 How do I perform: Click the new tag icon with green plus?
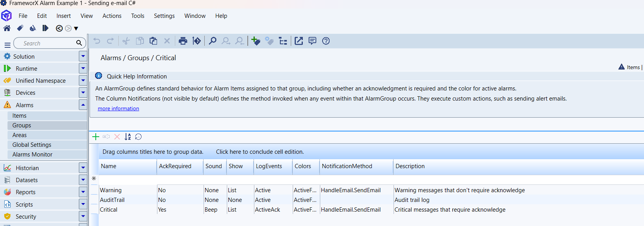[256, 41]
